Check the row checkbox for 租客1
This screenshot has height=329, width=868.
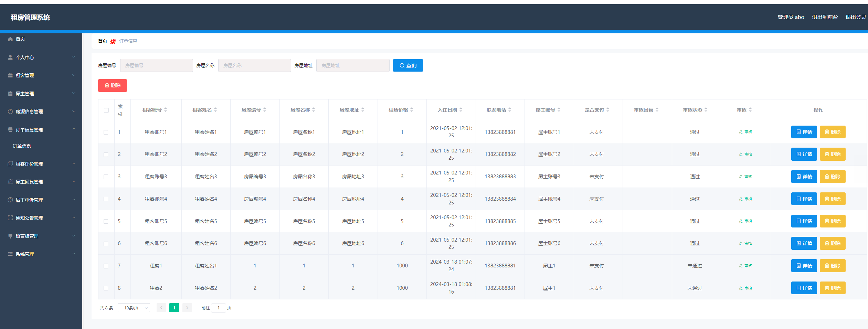point(106,266)
